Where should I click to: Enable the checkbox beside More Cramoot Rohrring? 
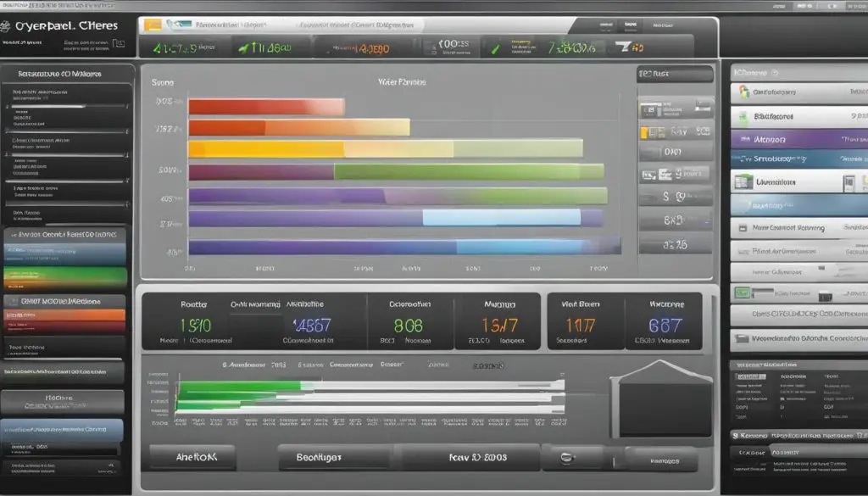pyautogui.click(x=743, y=226)
